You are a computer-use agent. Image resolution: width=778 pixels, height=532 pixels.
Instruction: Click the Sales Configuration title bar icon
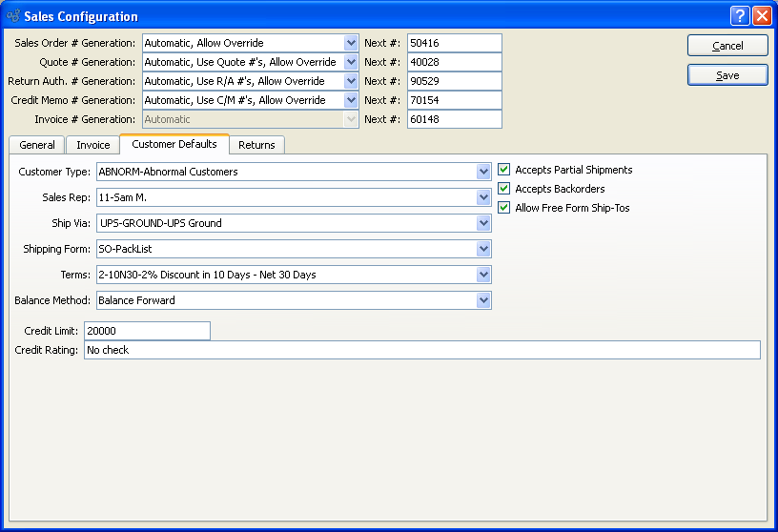pos(13,16)
